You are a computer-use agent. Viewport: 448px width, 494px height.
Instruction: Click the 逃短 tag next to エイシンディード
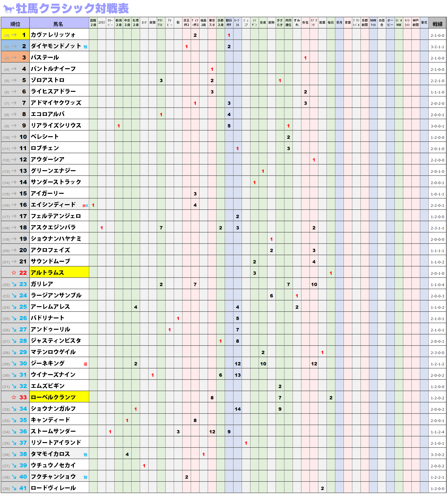pyautogui.click(x=85, y=206)
